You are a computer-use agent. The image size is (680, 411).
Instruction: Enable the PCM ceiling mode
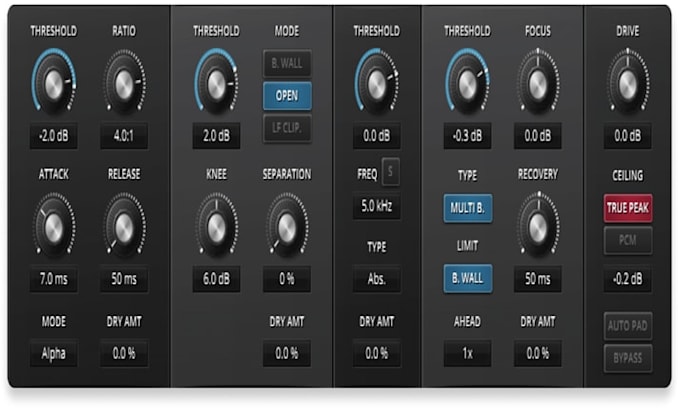point(628,240)
